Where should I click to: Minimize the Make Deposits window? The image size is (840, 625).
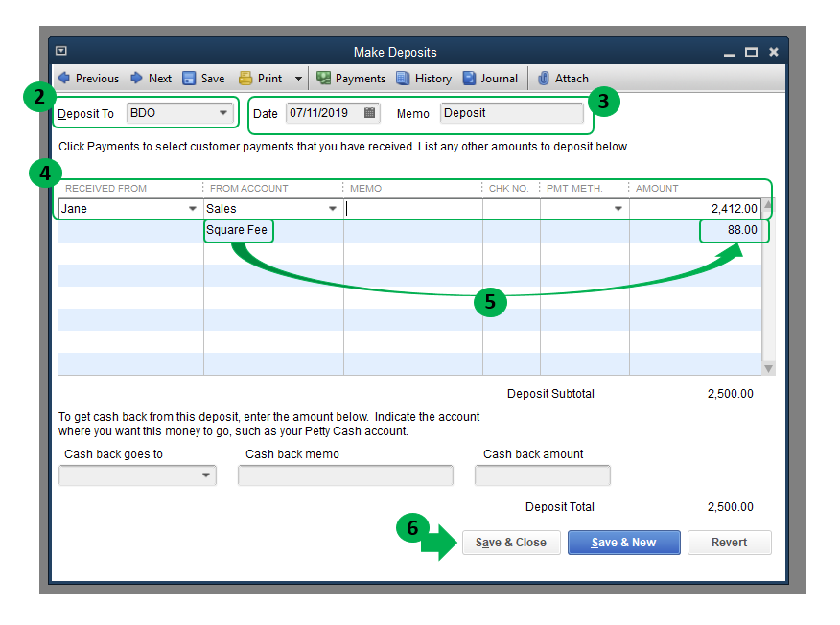[729, 53]
